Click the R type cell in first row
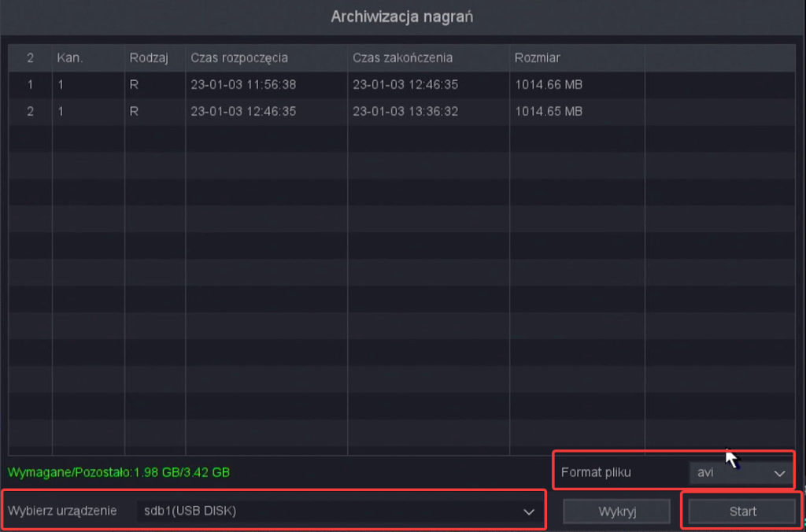The width and height of the screenshot is (806, 532). pyautogui.click(x=135, y=85)
